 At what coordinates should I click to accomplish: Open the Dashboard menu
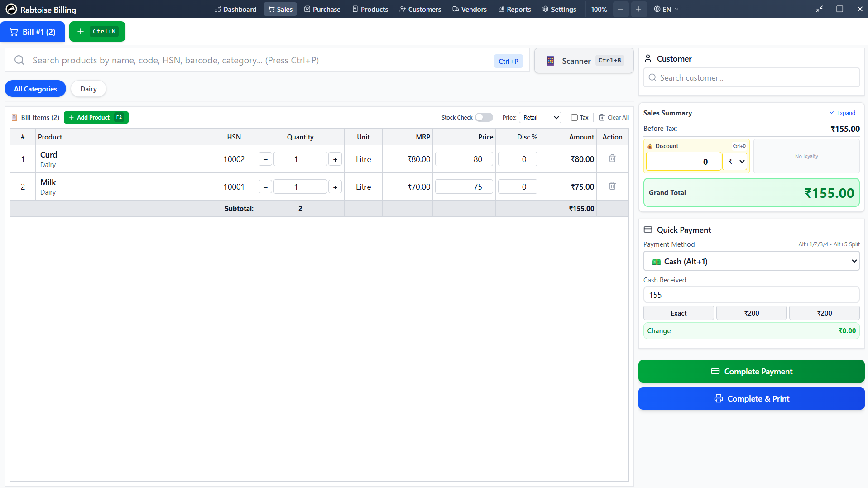point(235,9)
